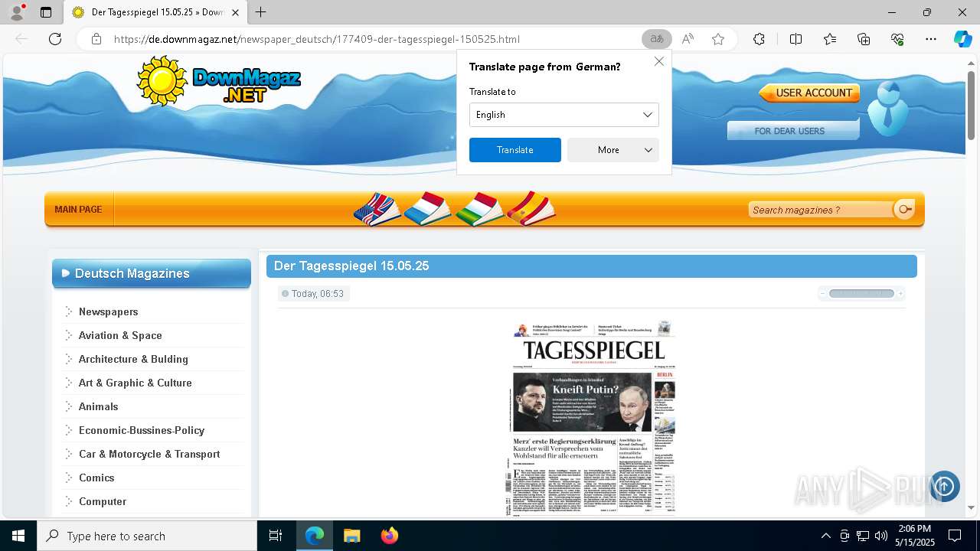Go to MAIN PAGE menu item

(x=78, y=209)
